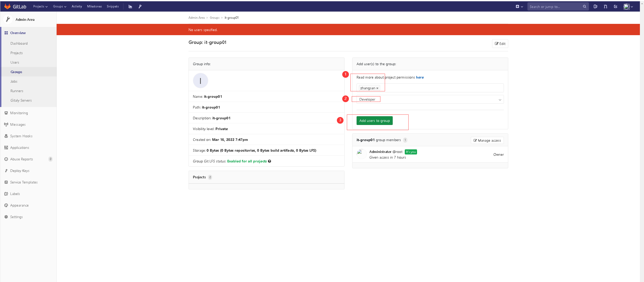This screenshot has height=282, width=644.
Task: Click the admin wrench icon in navbar
Action: pos(140,6)
